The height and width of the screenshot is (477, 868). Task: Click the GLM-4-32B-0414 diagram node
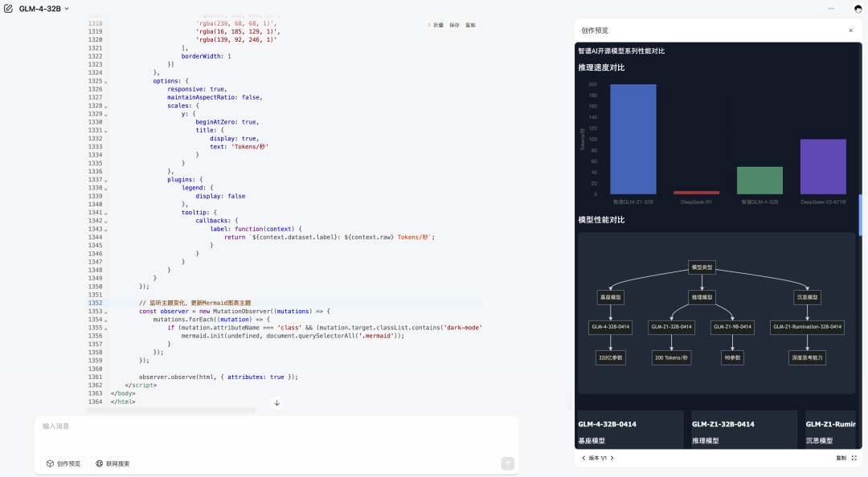click(x=611, y=327)
